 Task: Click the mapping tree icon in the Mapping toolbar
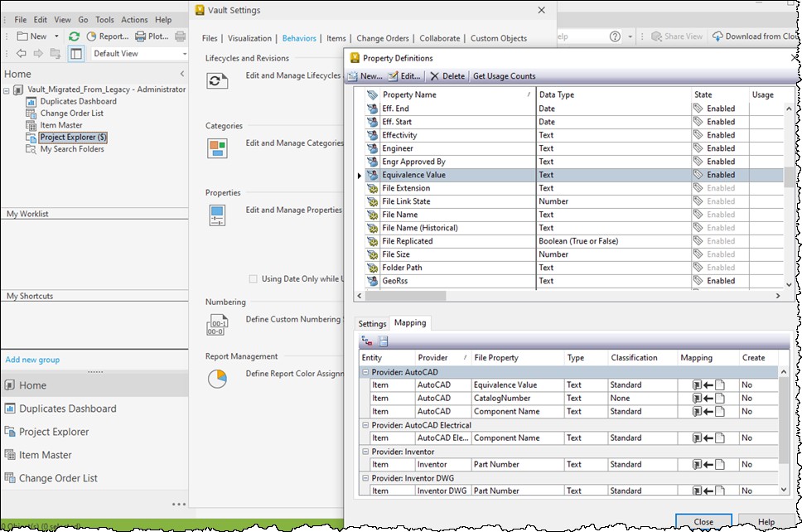pos(367,341)
